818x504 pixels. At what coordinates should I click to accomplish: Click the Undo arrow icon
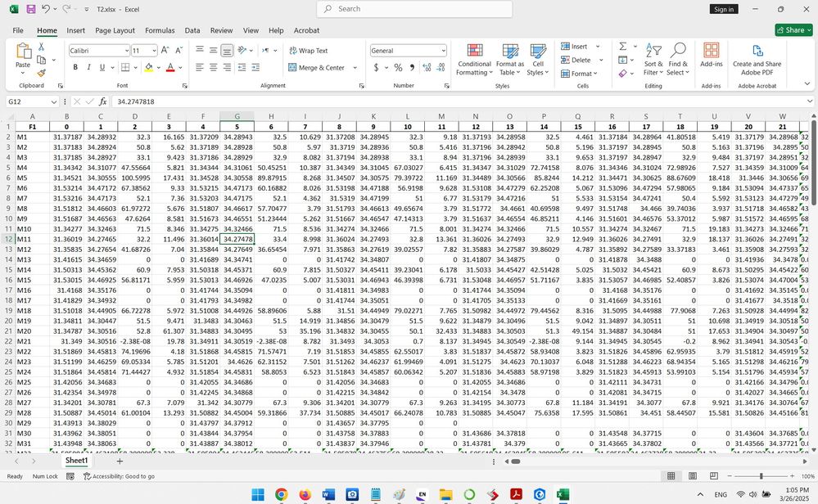coord(45,9)
